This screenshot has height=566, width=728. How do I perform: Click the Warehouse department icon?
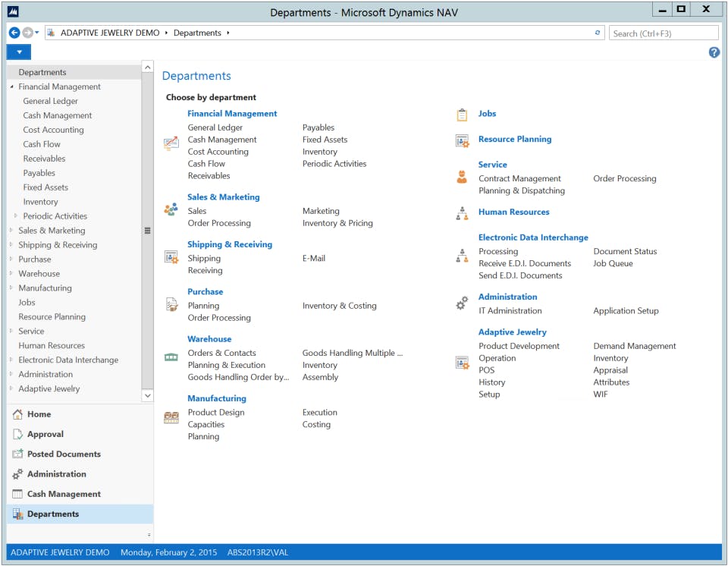point(171,357)
